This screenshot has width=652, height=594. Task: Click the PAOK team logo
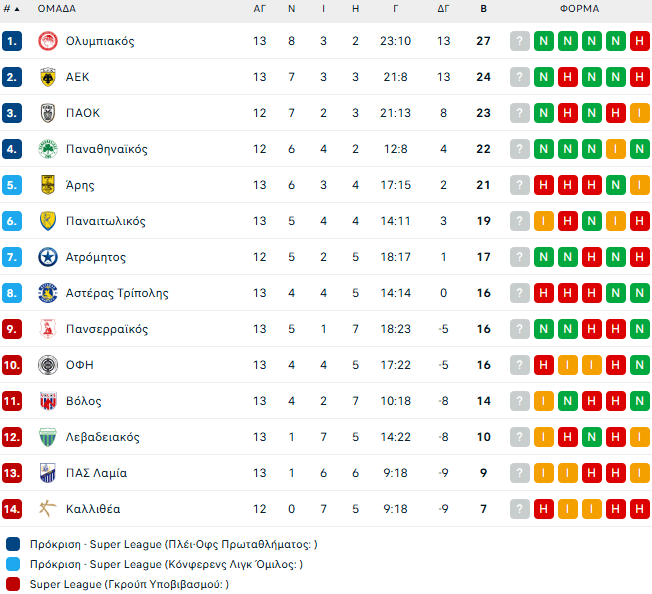47,113
